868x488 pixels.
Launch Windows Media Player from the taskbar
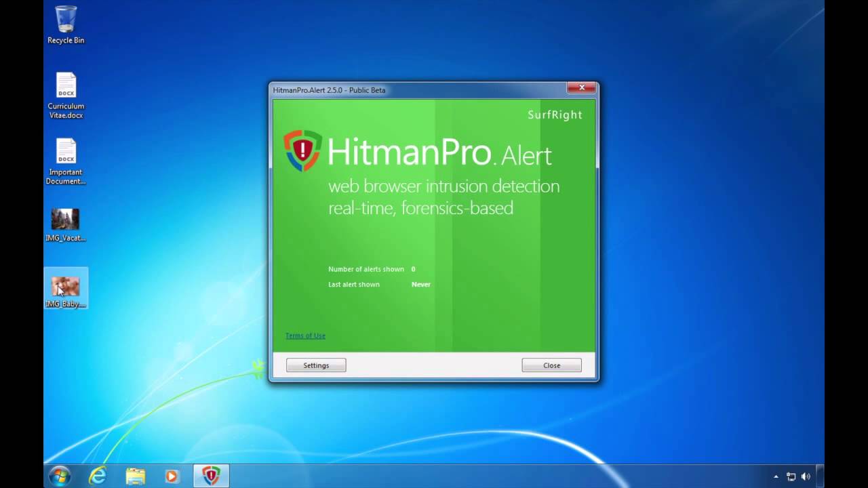(x=172, y=476)
